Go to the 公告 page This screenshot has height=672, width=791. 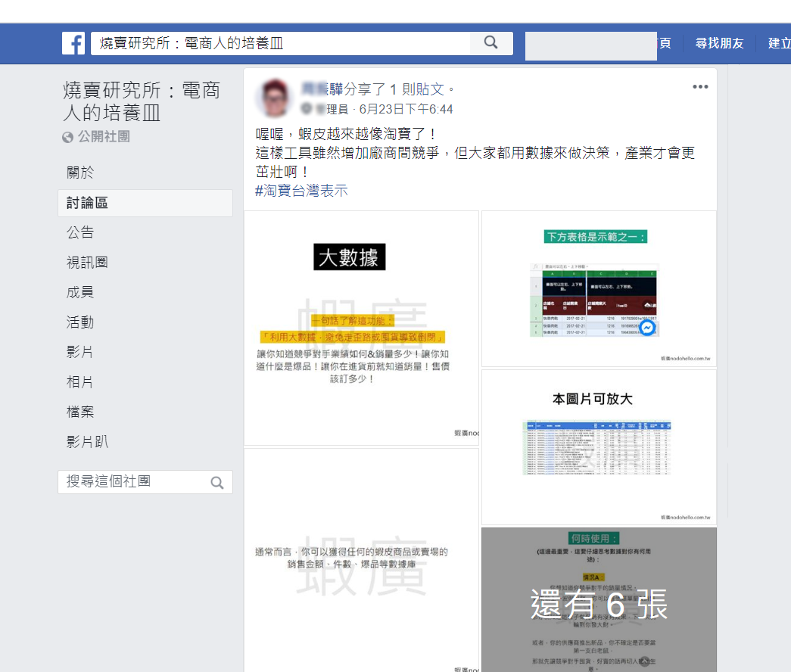point(80,232)
